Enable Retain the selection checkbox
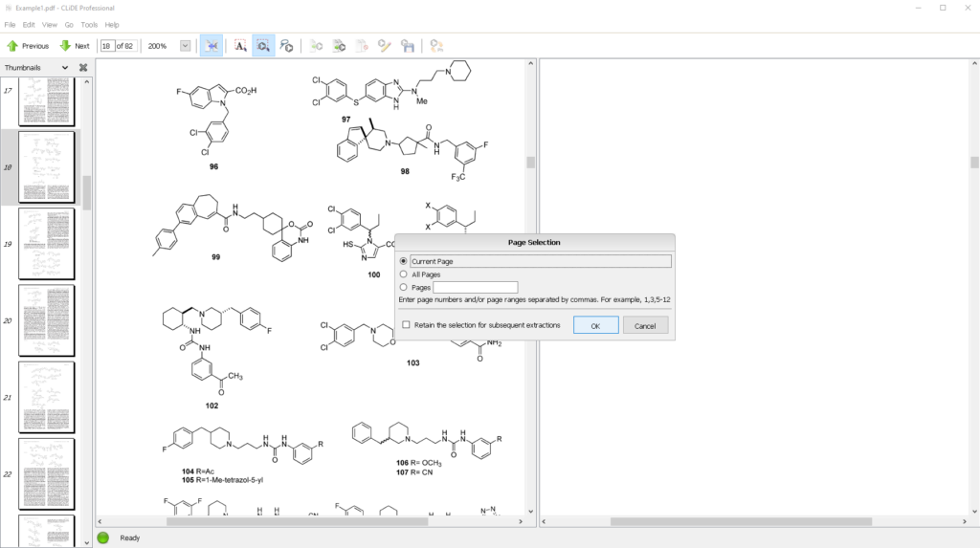Viewport: 980px width, 548px height. pos(407,325)
